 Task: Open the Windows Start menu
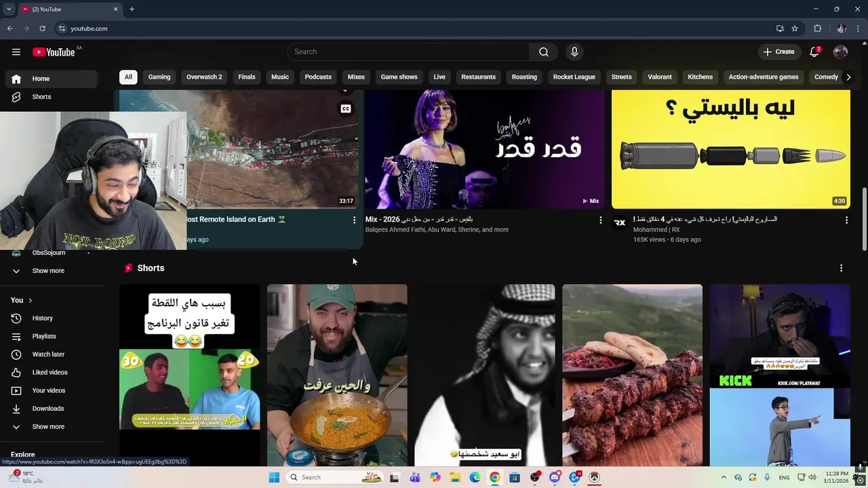pos(274,477)
